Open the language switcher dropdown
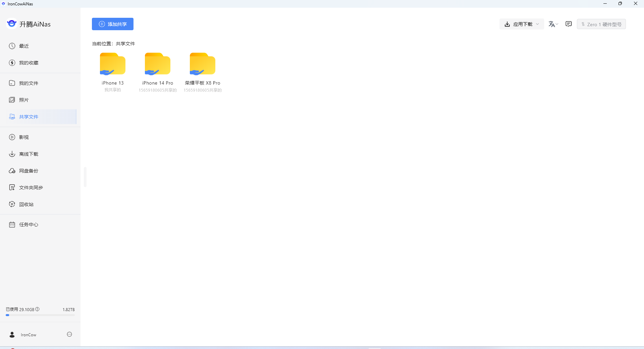The width and height of the screenshot is (644, 349). click(553, 24)
